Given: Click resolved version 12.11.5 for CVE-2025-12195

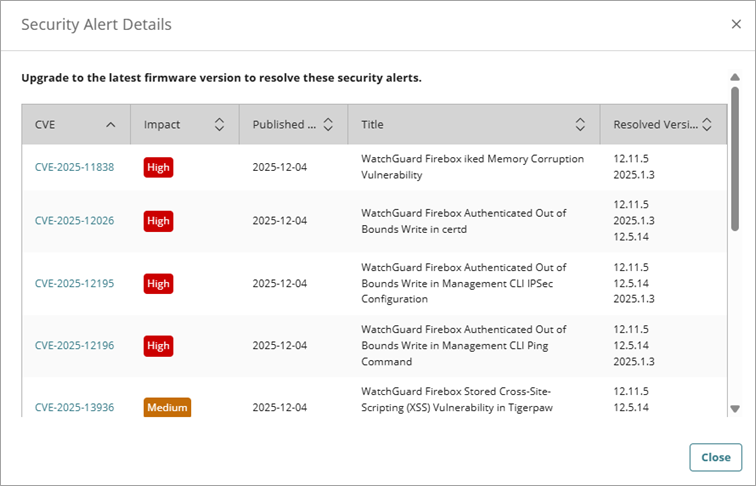Looking at the screenshot, I should pyautogui.click(x=631, y=267).
